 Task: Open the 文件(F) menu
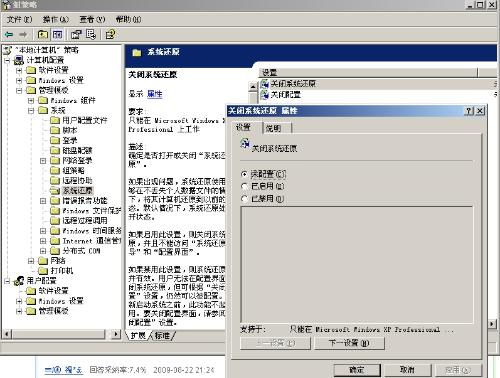coord(19,20)
